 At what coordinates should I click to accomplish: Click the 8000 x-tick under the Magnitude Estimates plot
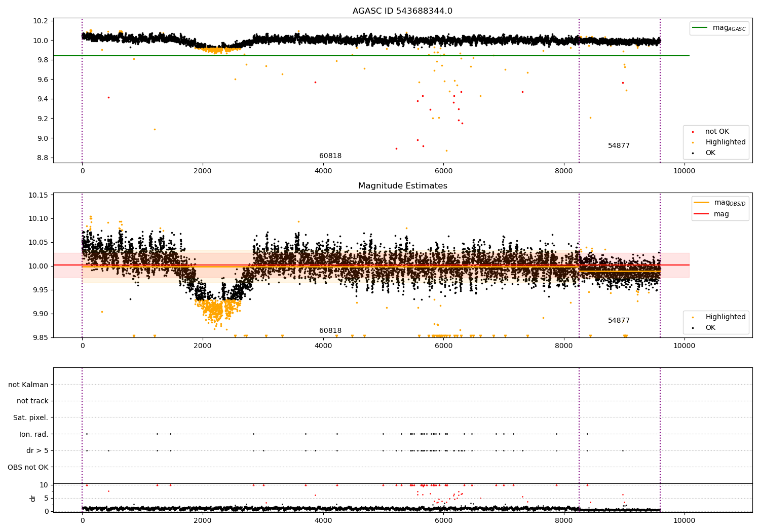(564, 346)
